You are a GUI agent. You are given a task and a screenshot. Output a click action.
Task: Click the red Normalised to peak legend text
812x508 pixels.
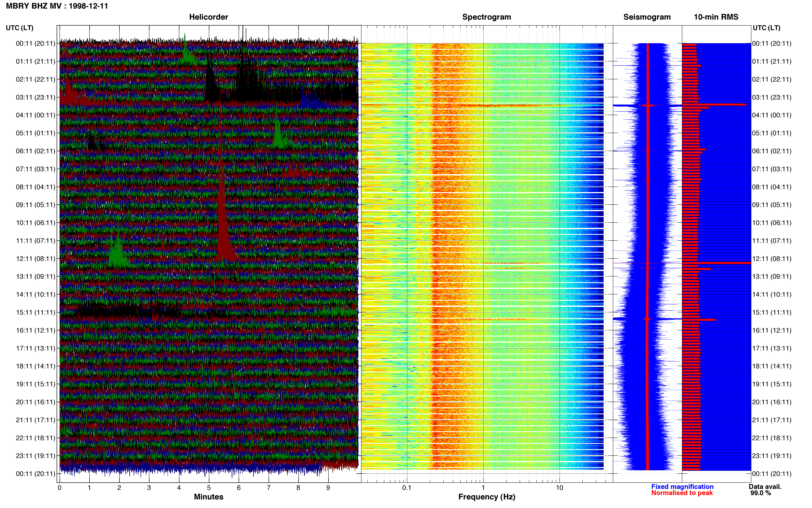click(x=682, y=493)
